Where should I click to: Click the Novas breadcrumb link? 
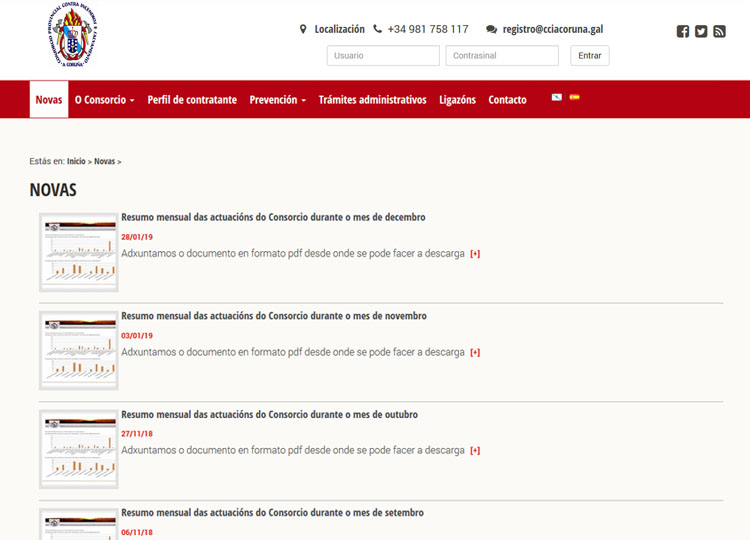click(104, 162)
